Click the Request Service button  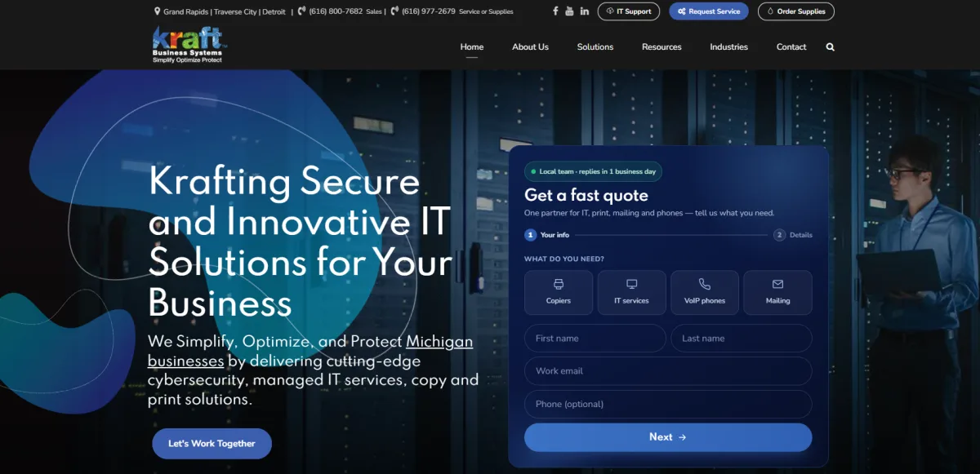point(709,11)
